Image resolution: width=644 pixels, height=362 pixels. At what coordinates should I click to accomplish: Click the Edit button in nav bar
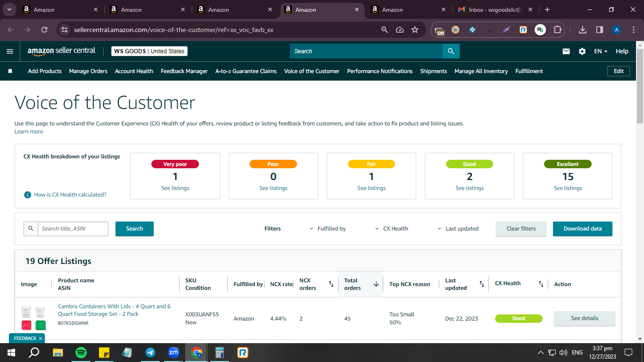(619, 71)
